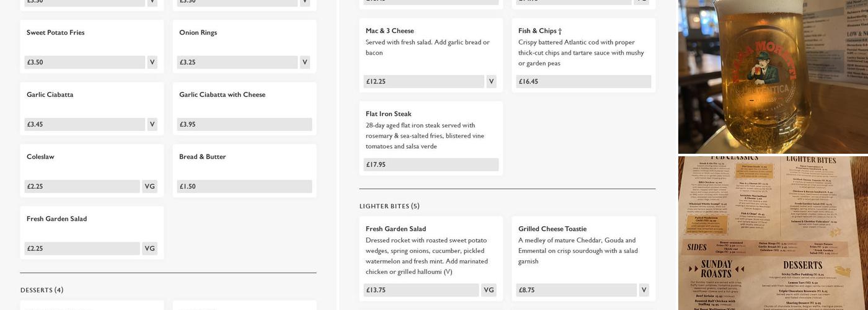Click the V badge on Onion Rings
The image size is (868, 310).
tap(304, 63)
